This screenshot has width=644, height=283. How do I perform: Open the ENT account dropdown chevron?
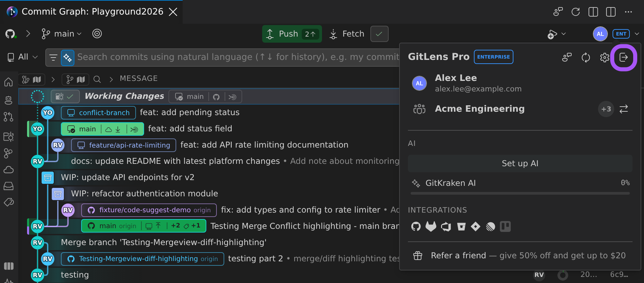pos(637,34)
